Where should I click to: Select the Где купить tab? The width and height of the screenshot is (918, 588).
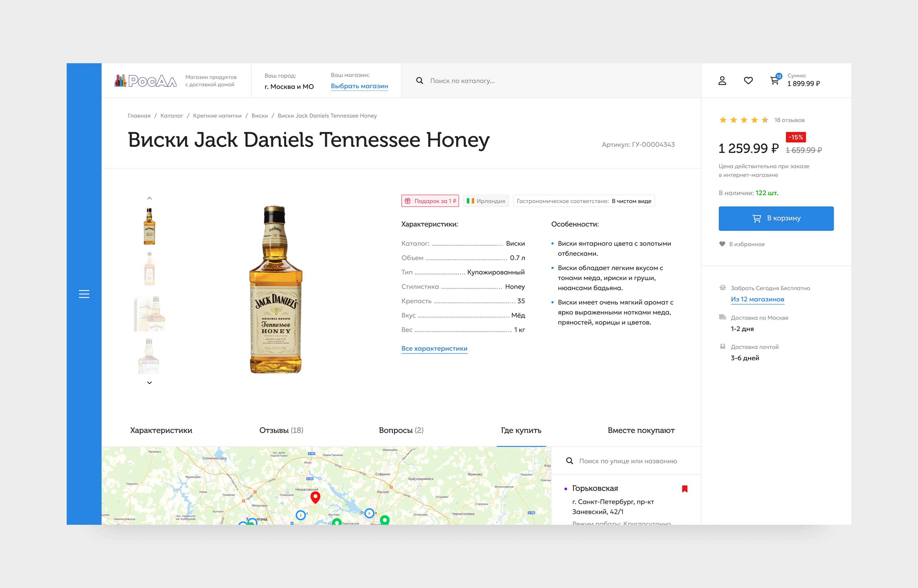click(521, 430)
